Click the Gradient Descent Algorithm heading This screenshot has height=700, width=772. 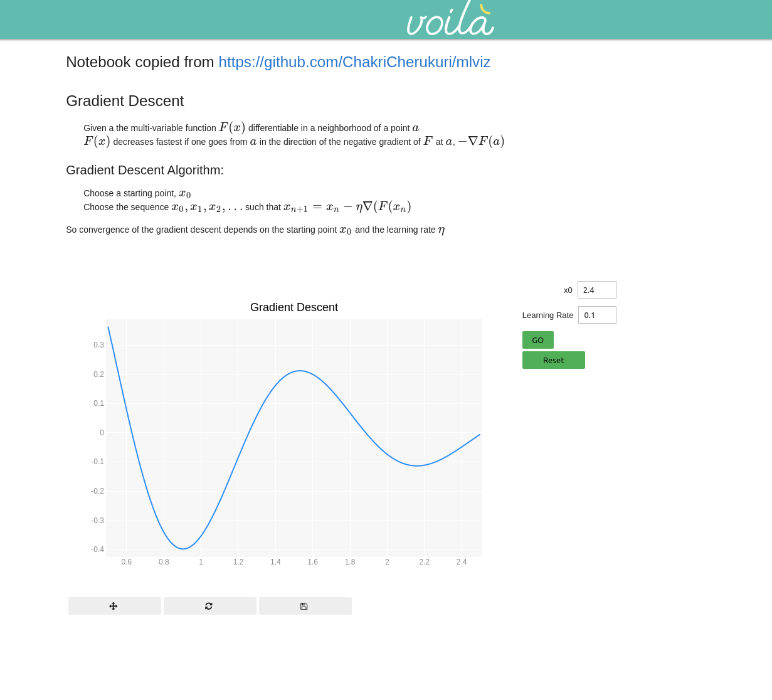[x=144, y=170]
